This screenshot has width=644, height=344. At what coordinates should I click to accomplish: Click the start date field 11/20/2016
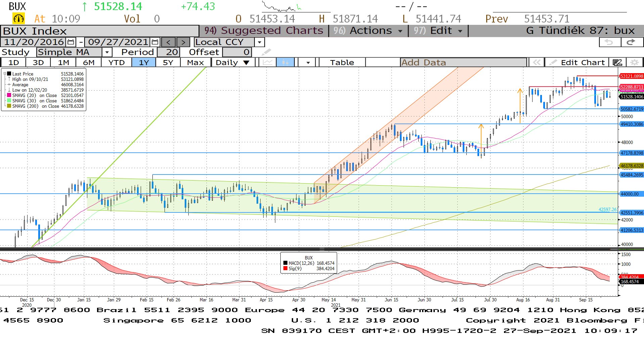[x=34, y=42]
